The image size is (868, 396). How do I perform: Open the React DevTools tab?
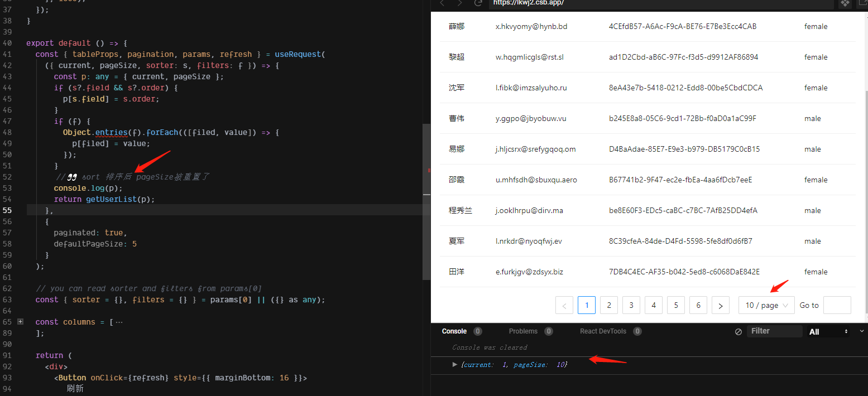click(x=603, y=331)
